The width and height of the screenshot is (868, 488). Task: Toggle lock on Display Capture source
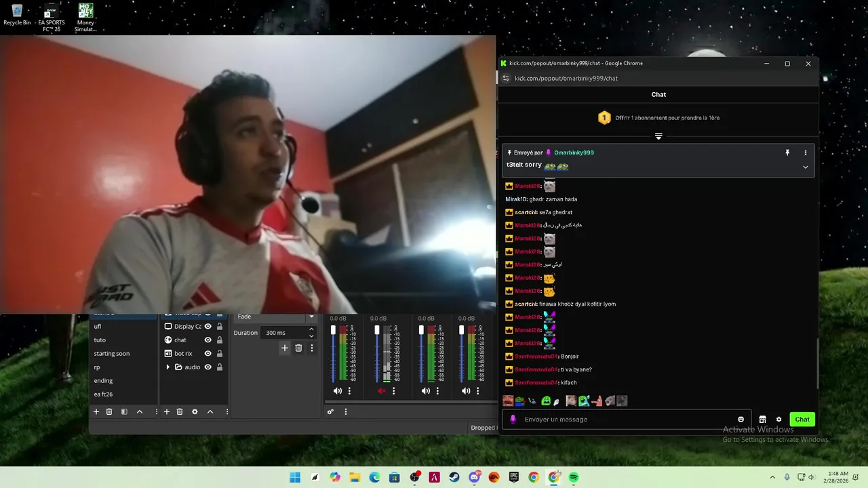[220, 326]
